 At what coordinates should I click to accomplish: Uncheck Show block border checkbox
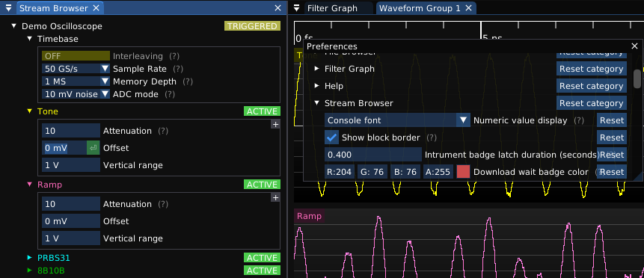click(x=332, y=138)
